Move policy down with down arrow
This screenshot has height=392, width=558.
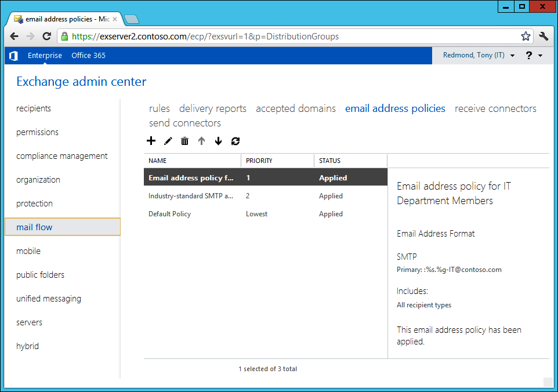click(219, 141)
